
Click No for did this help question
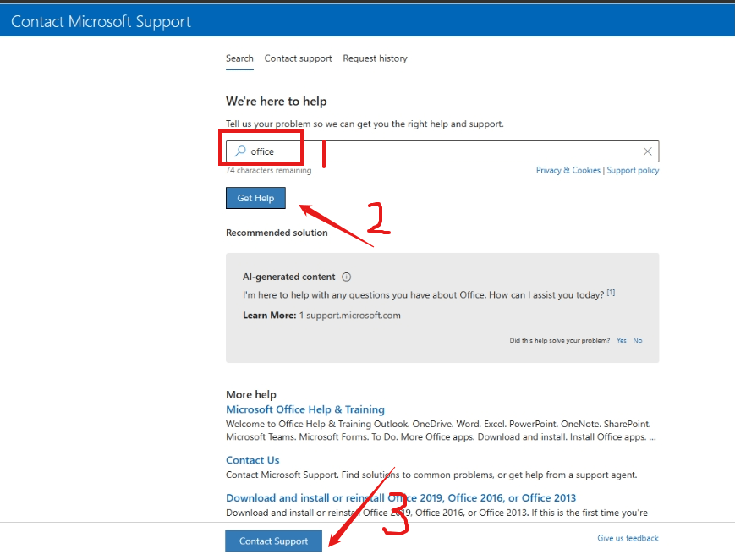point(637,340)
